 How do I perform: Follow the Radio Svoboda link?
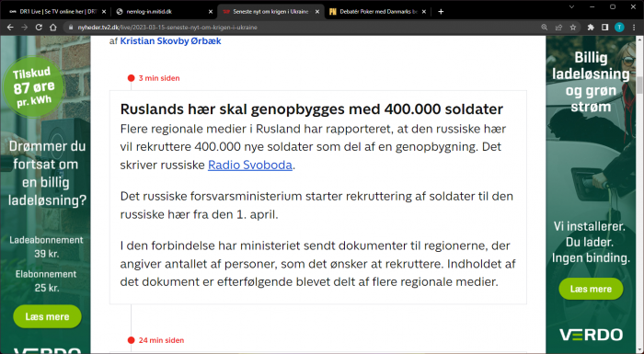click(249, 165)
